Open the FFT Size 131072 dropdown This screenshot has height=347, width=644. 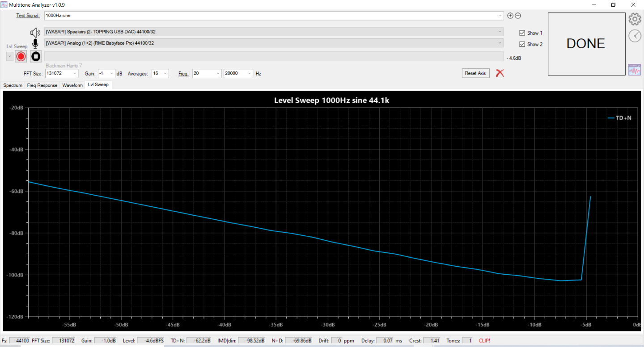pos(74,73)
